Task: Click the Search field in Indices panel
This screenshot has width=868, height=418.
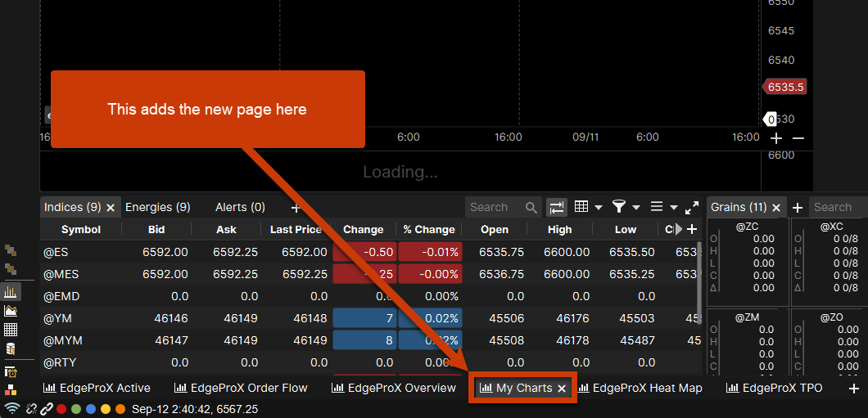Action: pyautogui.click(x=495, y=208)
